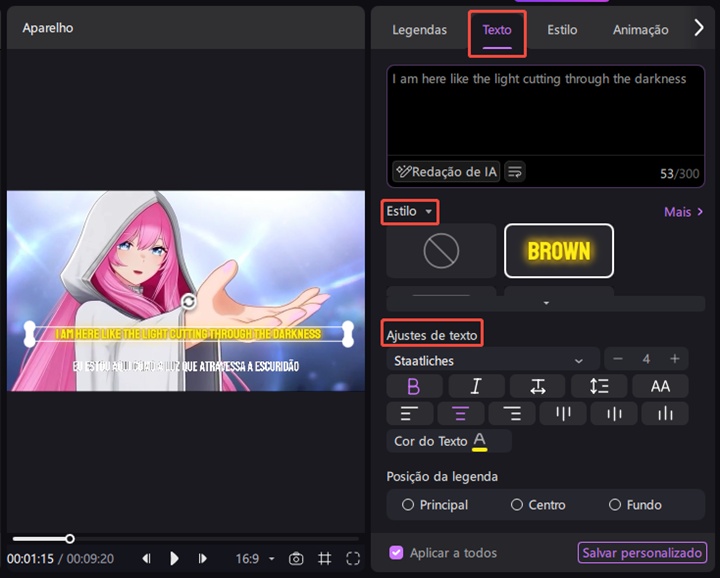Open character spacing adjustment
The width and height of the screenshot is (720, 578).
[538, 386]
